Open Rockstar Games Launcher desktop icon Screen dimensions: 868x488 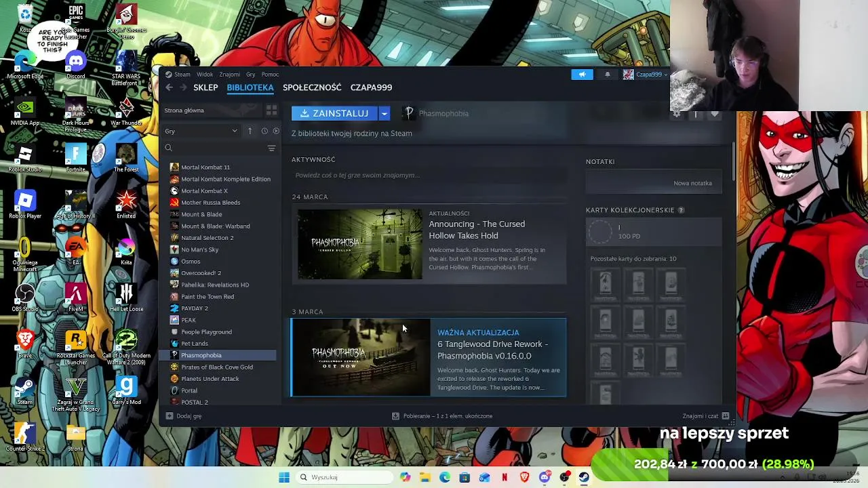click(x=75, y=348)
